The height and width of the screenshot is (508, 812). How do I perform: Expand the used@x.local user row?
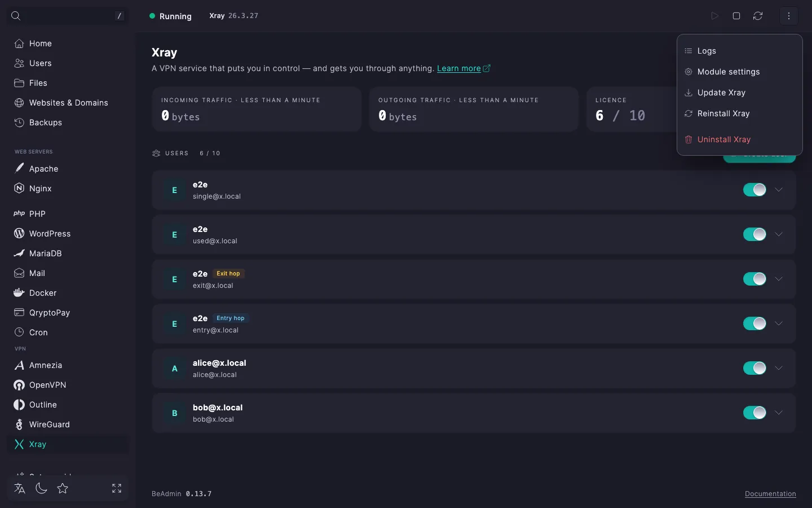779,234
